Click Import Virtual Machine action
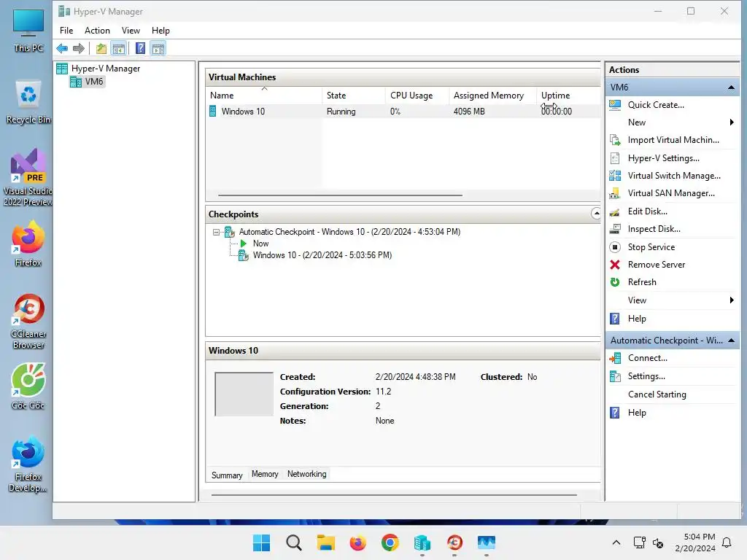This screenshot has width=747, height=560. [673, 140]
